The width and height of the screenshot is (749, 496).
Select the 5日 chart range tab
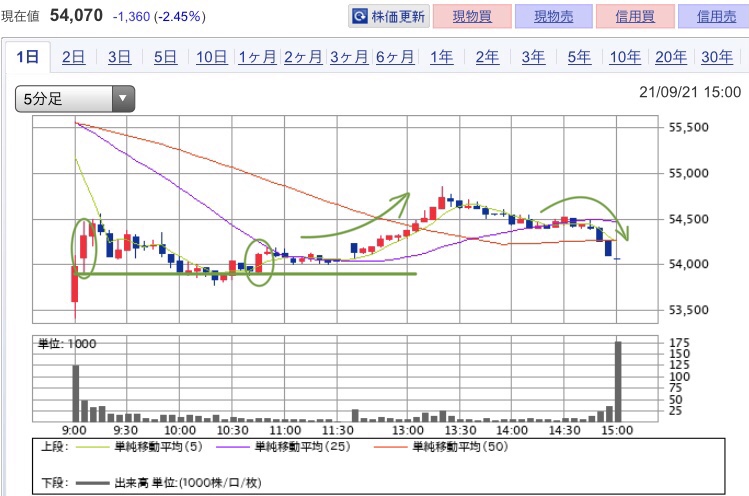coord(165,58)
